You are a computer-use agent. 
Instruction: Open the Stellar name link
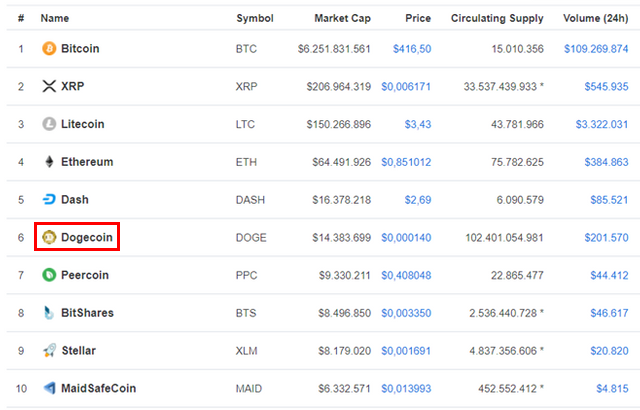[79, 350]
